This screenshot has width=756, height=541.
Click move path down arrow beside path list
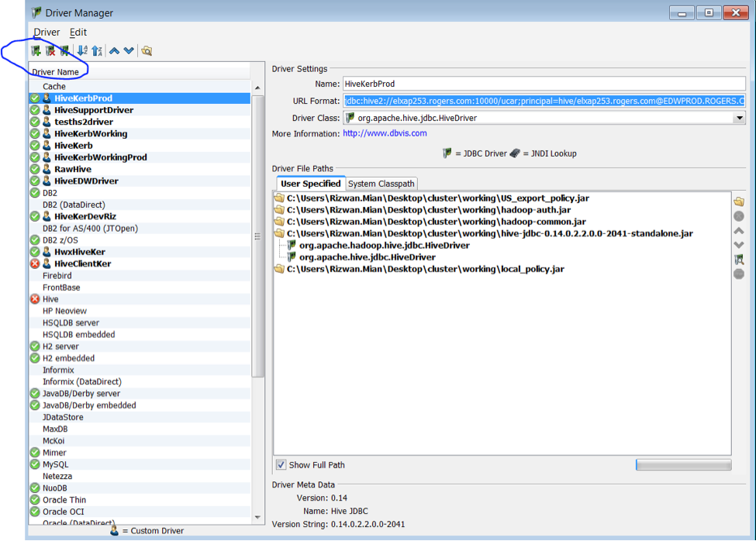pos(739,245)
